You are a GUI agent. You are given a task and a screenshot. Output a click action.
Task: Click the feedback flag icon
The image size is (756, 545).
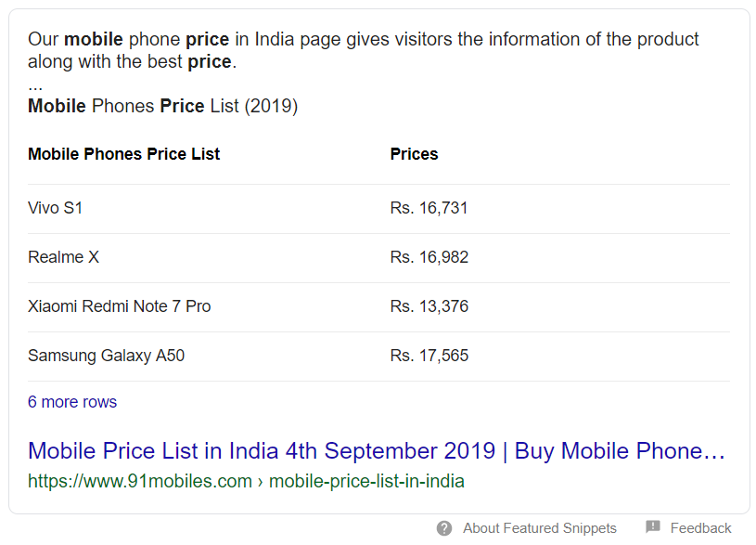(x=653, y=526)
